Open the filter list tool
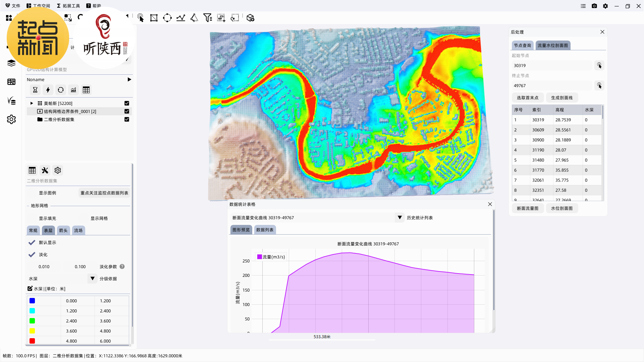The image size is (644, 362). click(x=208, y=18)
